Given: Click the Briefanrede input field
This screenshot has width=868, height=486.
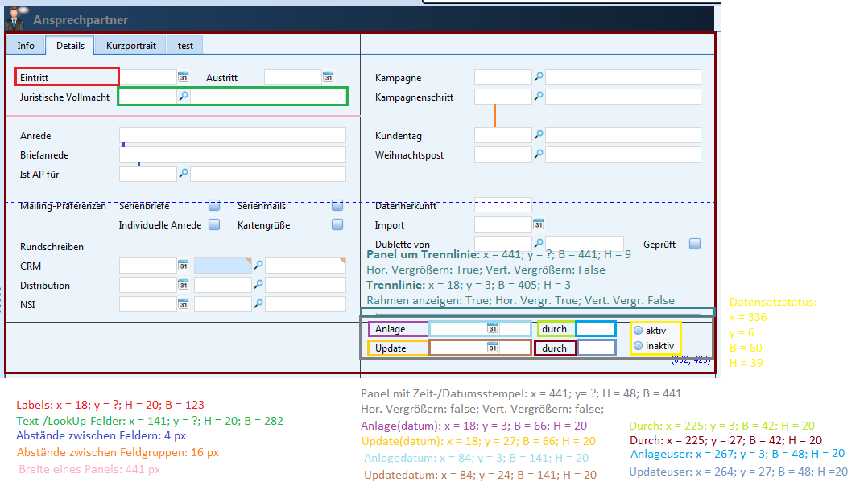Looking at the screenshot, I should [233, 154].
